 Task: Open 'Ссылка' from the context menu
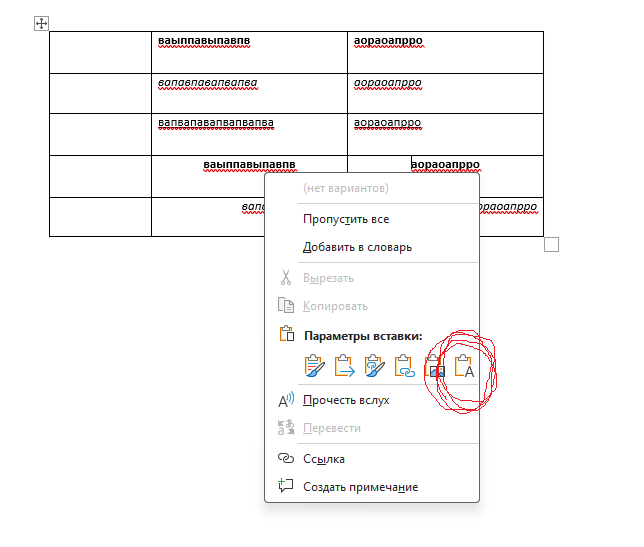click(x=324, y=459)
